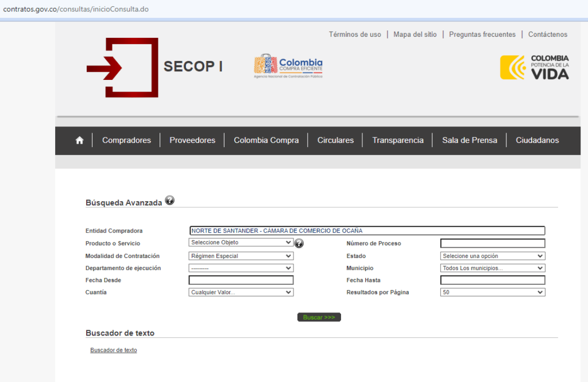The image size is (588, 382).
Task: Expand the Cuantía dropdown
Action: pyautogui.click(x=241, y=292)
